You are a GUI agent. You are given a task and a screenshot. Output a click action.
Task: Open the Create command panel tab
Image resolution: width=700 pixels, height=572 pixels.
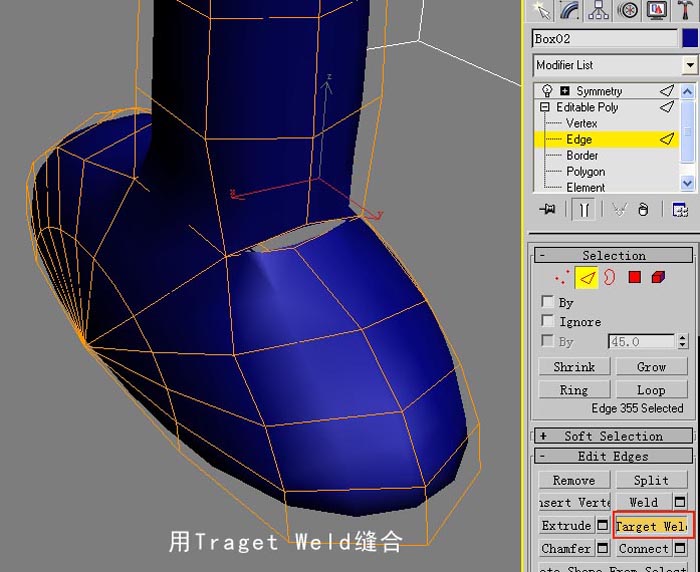coord(543,11)
